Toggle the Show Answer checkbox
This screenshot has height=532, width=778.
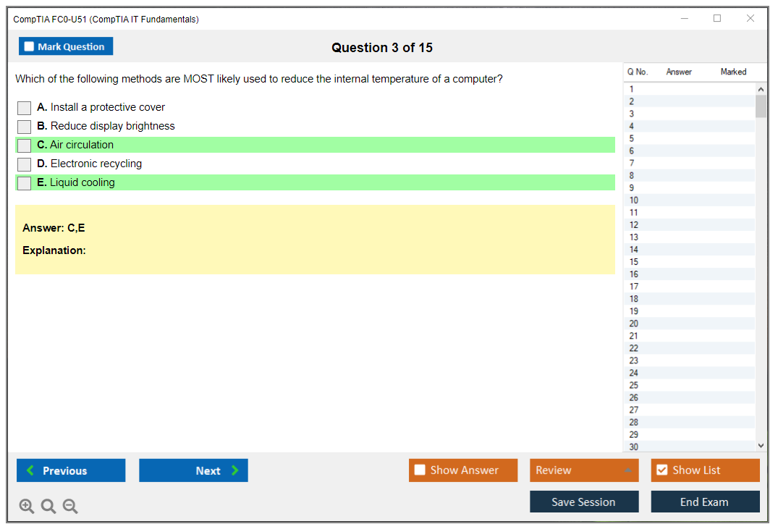[420, 470]
